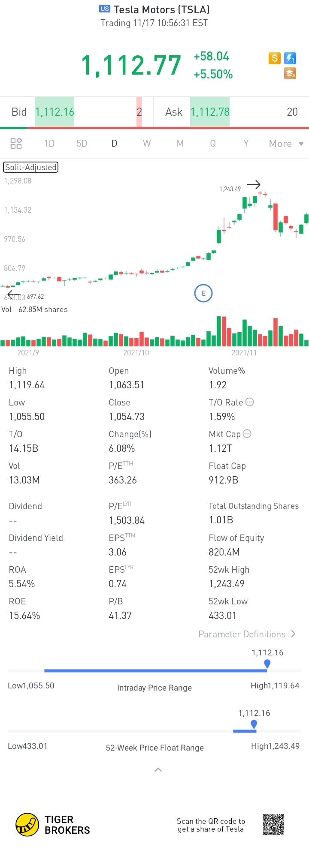
Task: Collapse the details with the up chevron
Action: [158, 770]
